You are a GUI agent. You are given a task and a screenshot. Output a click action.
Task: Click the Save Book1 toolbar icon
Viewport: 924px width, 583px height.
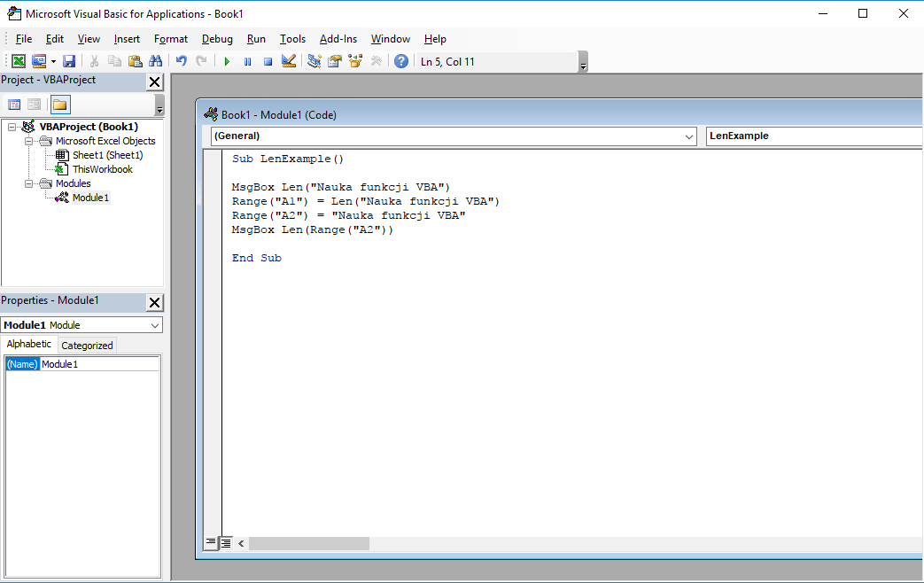click(69, 60)
